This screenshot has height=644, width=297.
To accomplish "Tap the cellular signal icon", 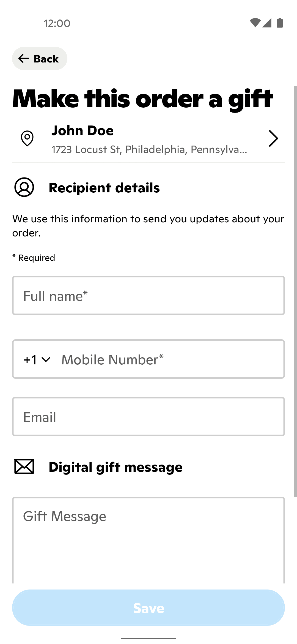I will [x=267, y=23].
